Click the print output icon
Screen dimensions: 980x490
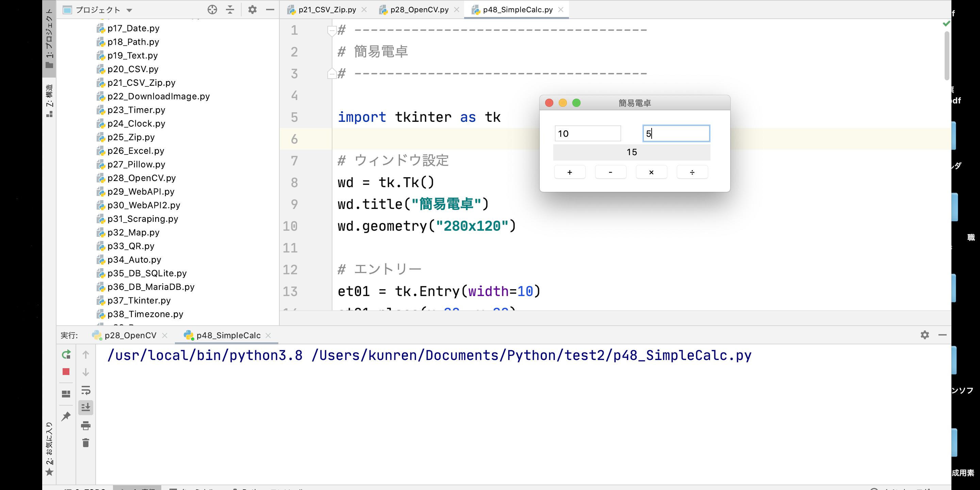[x=86, y=425]
